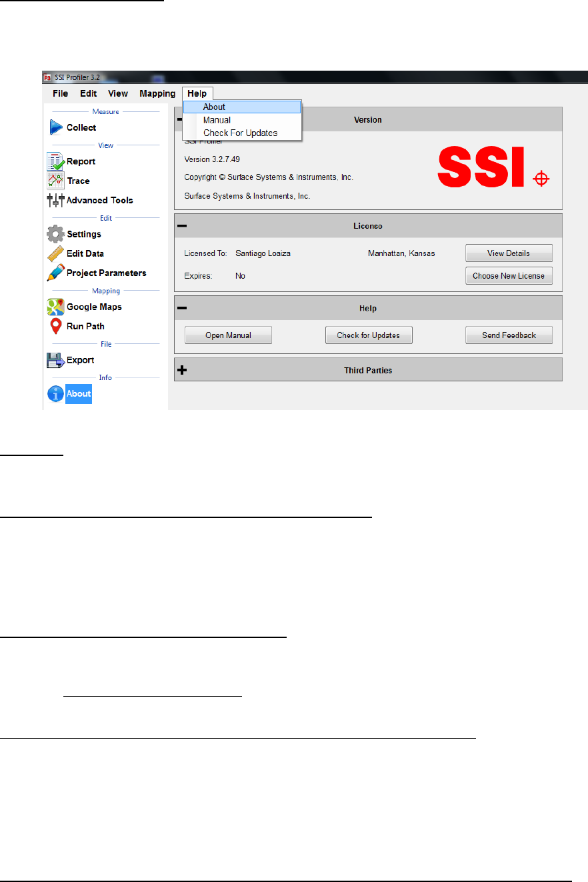Click the Export label in sidebar

click(x=81, y=360)
